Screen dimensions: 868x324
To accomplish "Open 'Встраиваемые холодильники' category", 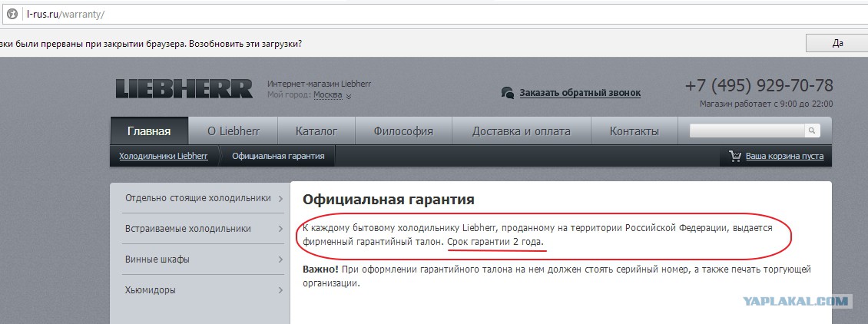I will point(187,228).
